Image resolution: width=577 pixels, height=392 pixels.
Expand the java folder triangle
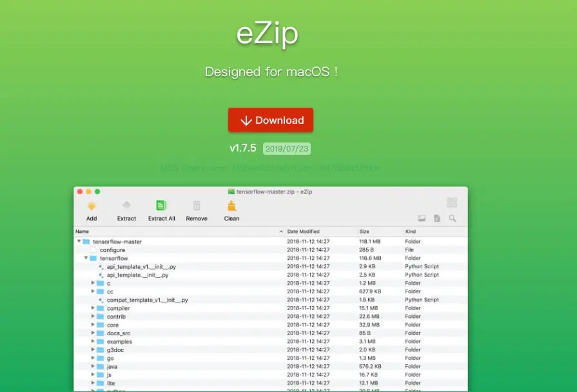(x=93, y=366)
